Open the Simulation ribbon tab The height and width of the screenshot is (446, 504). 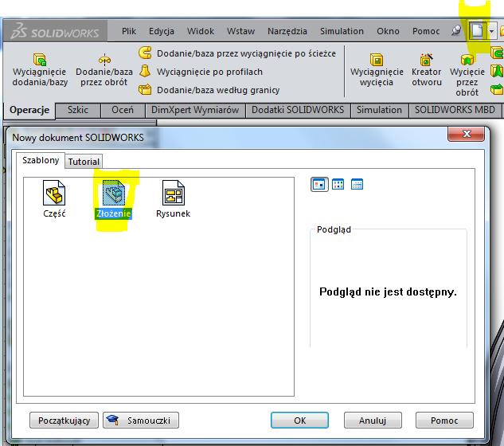[x=379, y=110]
